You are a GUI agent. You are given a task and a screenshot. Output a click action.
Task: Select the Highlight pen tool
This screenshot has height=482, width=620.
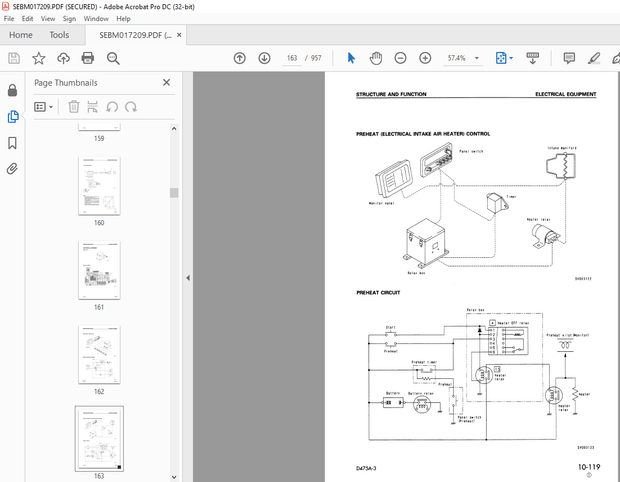594,58
